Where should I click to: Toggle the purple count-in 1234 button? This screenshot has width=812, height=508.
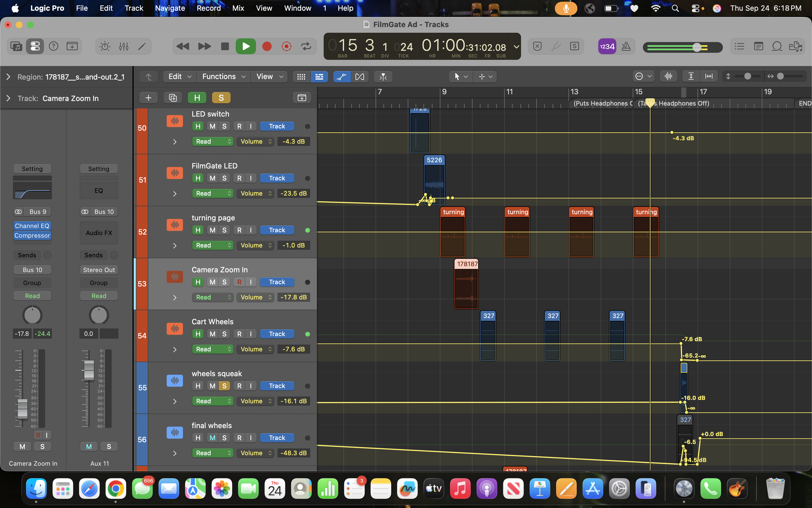607,46
